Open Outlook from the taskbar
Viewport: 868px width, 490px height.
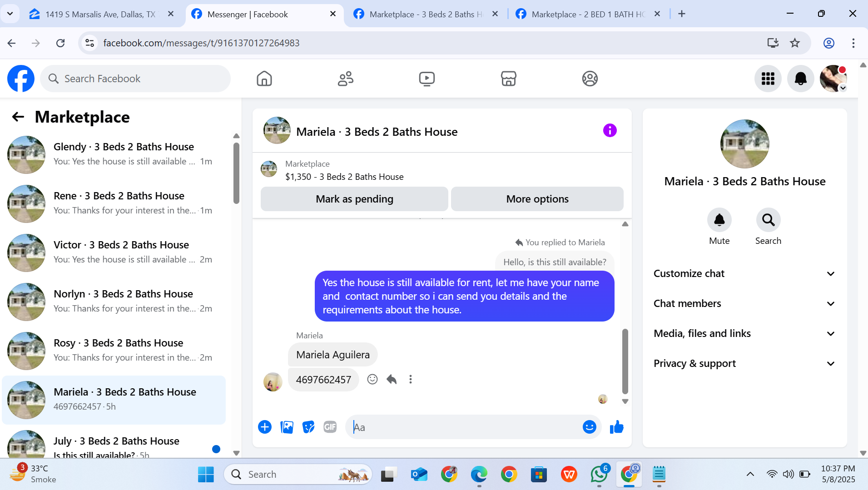[419, 475]
